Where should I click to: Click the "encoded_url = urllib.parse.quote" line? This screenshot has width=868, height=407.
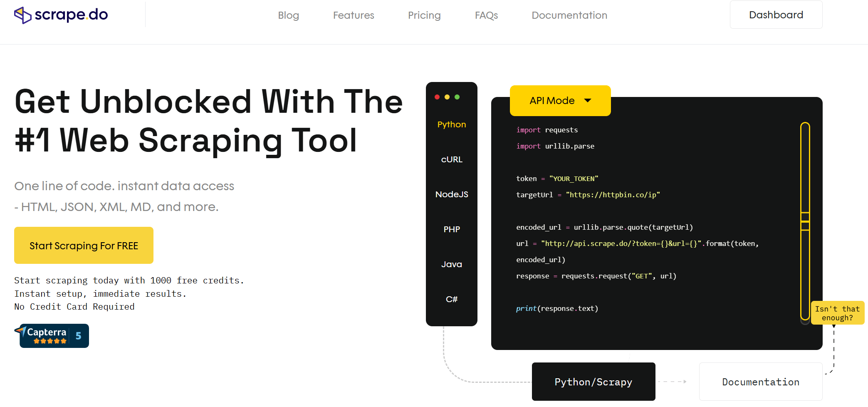[x=604, y=227]
